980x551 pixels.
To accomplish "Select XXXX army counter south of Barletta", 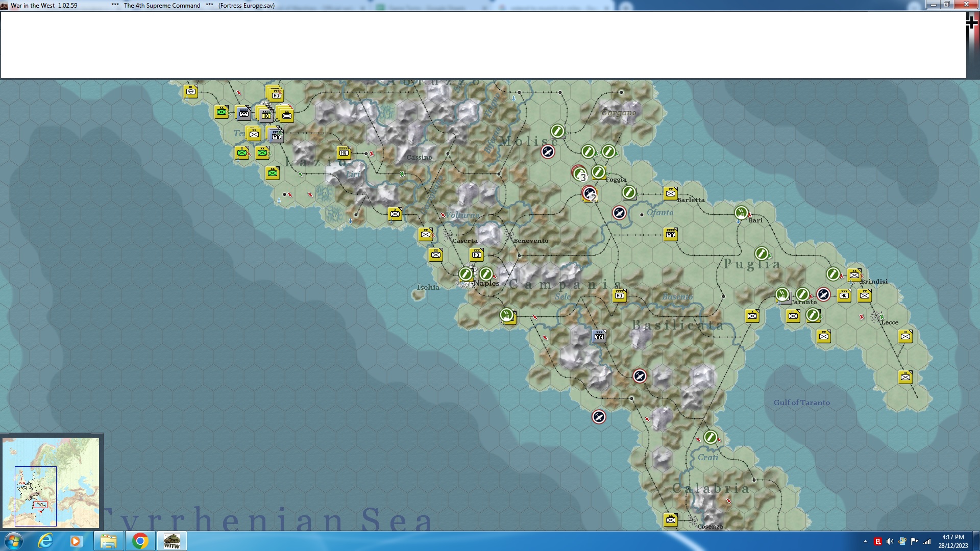I will tap(670, 234).
